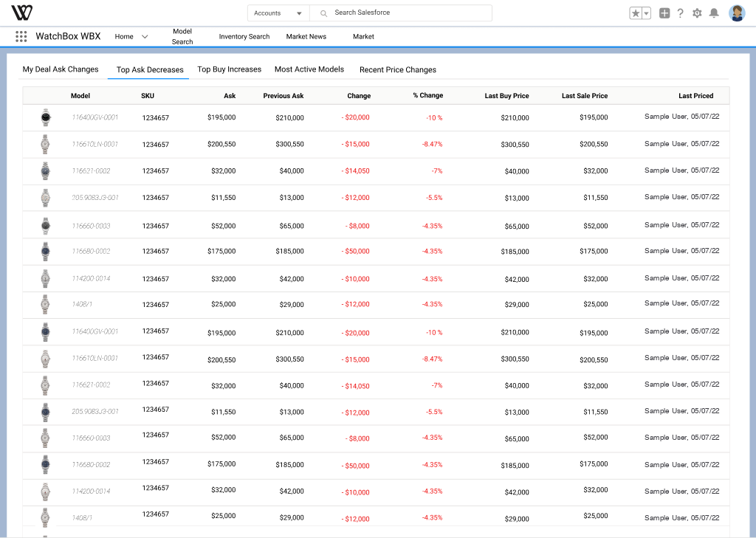Screen dimensions: 756x538
Task: Open the Market navigation item
Action: click(363, 37)
